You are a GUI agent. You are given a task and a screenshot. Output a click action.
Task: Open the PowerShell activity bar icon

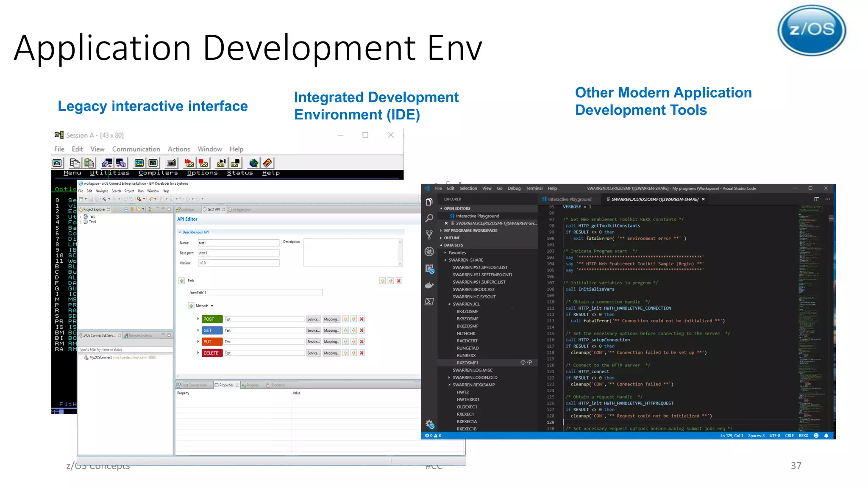coord(429,302)
